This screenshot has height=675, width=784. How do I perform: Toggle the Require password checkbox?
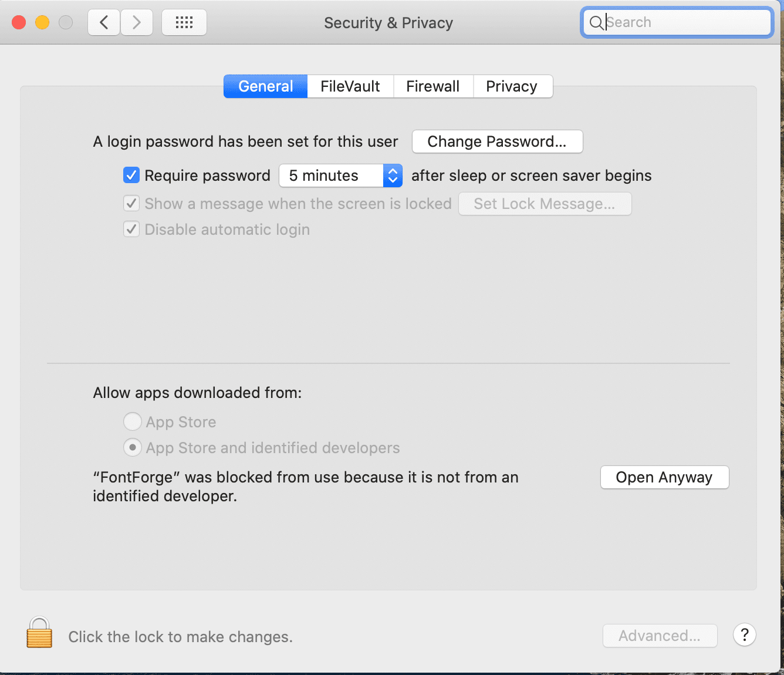[x=131, y=175]
